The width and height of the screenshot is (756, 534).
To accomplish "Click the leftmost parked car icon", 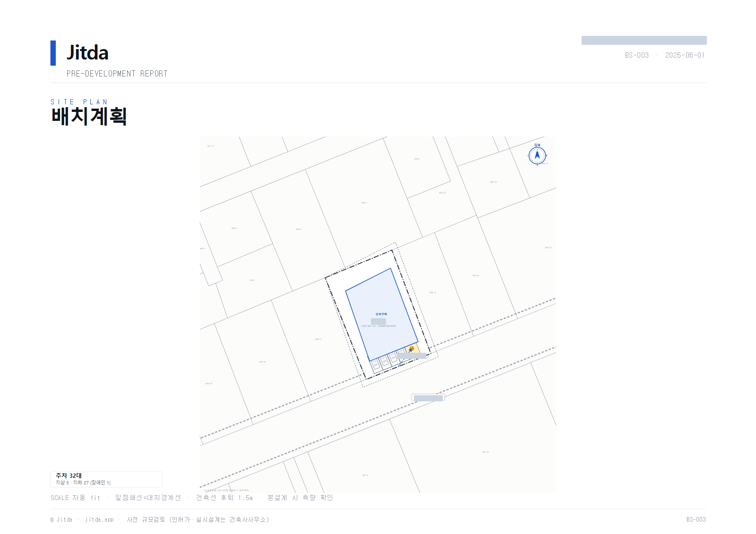I will pyautogui.click(x=376, y=364).
